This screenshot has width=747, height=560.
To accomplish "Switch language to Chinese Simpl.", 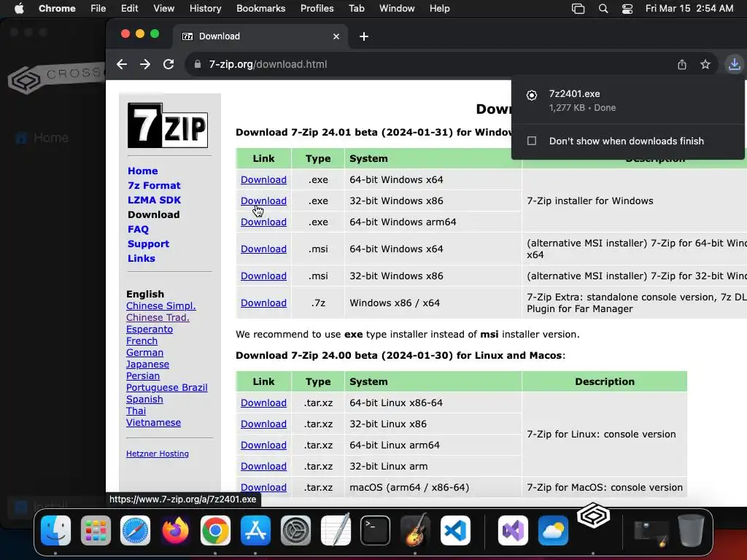I will (161, 306).
